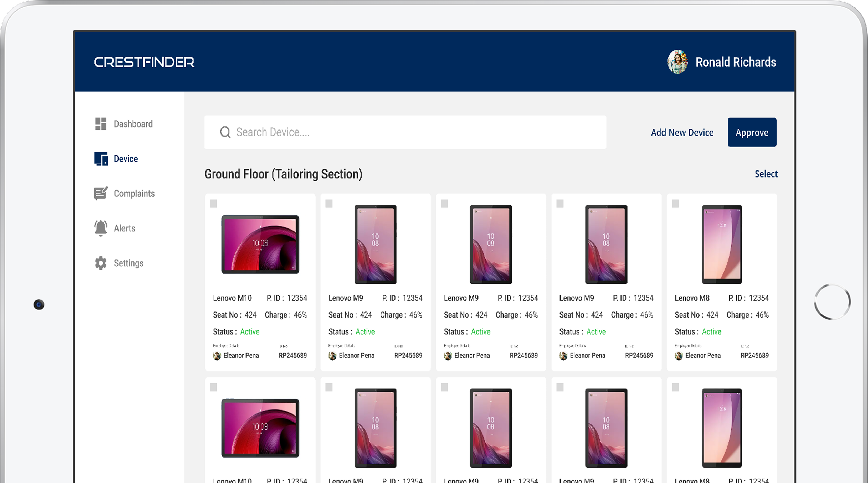Click the Crestfinder logo
Screen dimensions: 868x483
tap(144, 62)
